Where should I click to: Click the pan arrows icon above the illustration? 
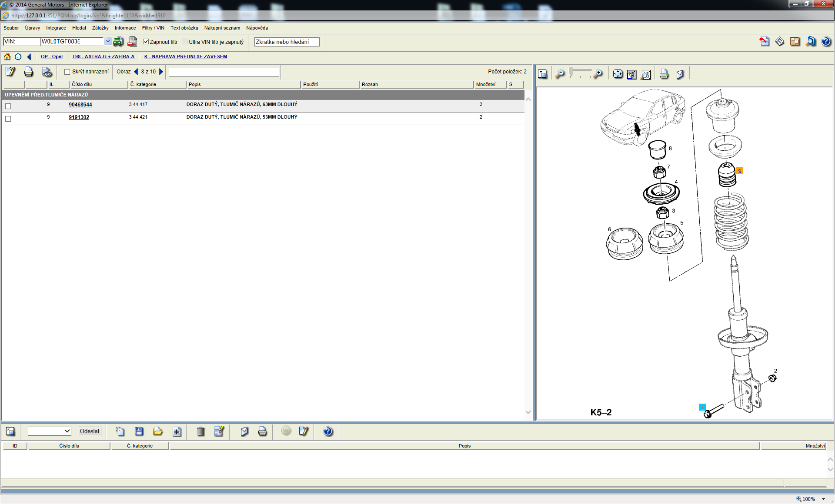[x=618, y=74]
